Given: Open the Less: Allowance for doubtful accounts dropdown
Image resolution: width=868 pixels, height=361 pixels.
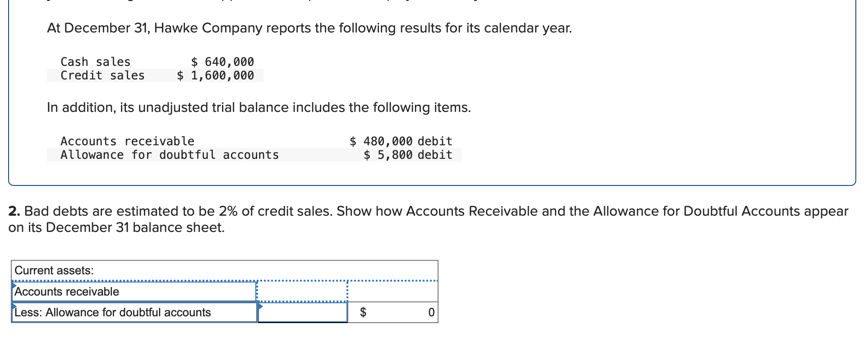Looking at the screenshot, I should click(x=134, y=312).
